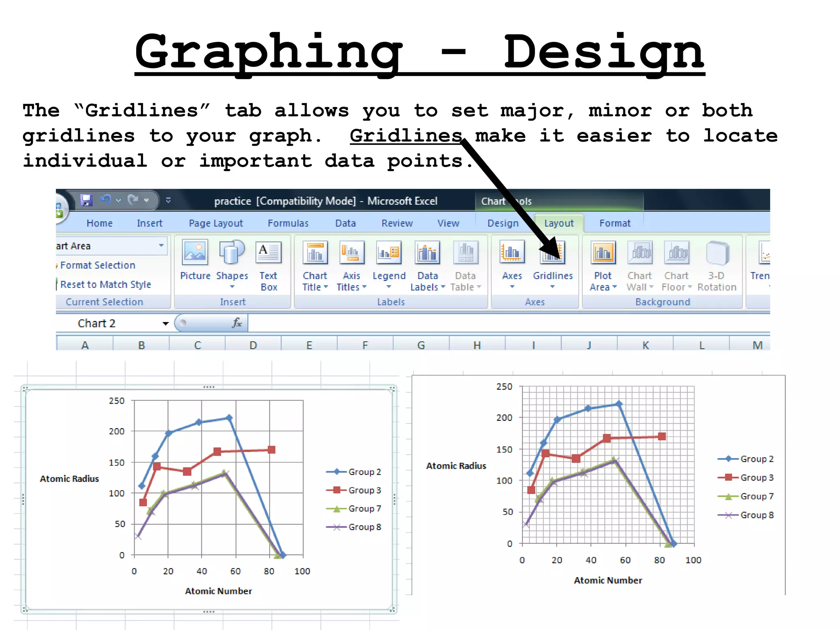
Task: Open the Legend options
Action: (x=389, y=265)
